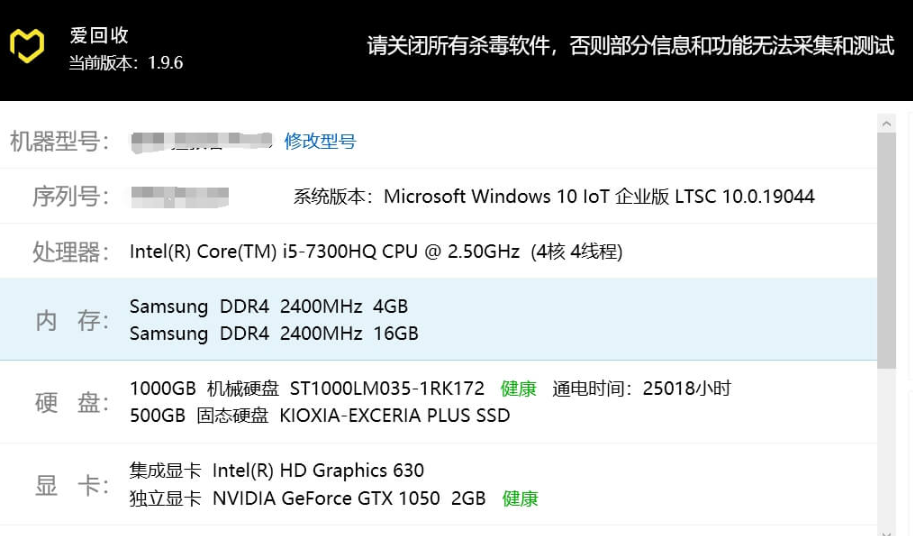Click the blurred serial number value
This screenshot has height=536, width=913.
tap(180, 196)
